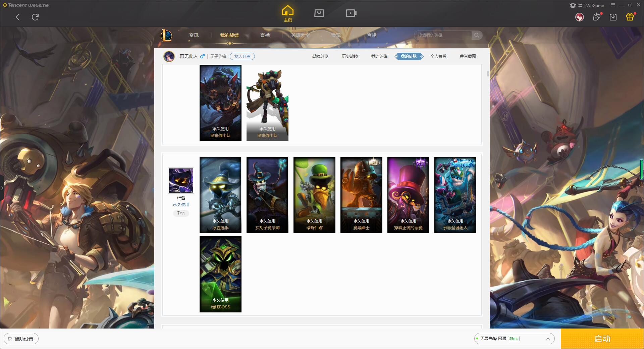Open the 欧米伽小队 model render skin card
The image size is (644, 349).
tap(267, 103)
